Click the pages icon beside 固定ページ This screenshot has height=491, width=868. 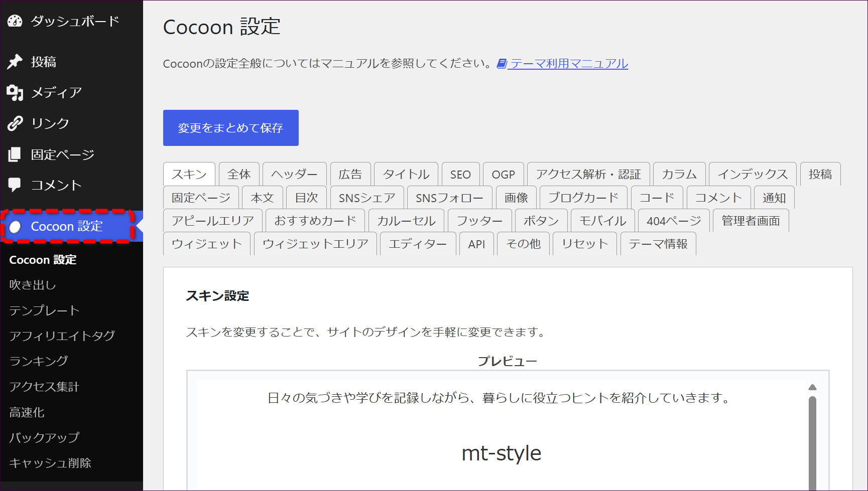(x=15, y=154)
